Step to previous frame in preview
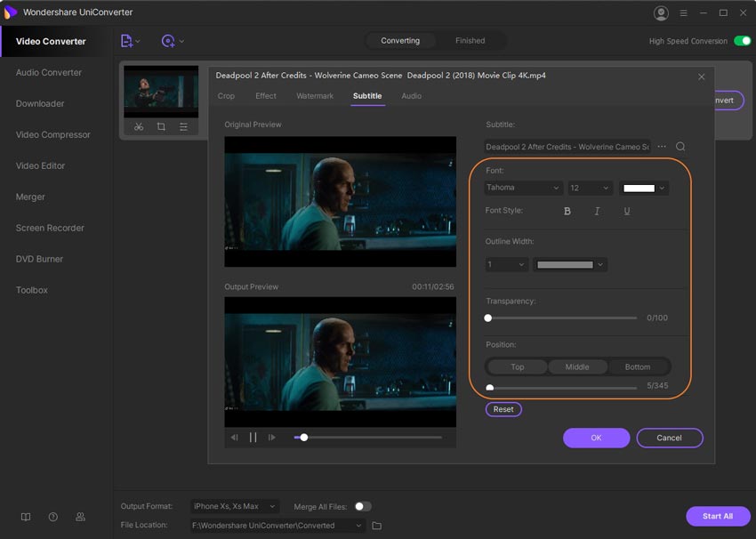Viewport: 756px width, 539px height. click(234, 438)
